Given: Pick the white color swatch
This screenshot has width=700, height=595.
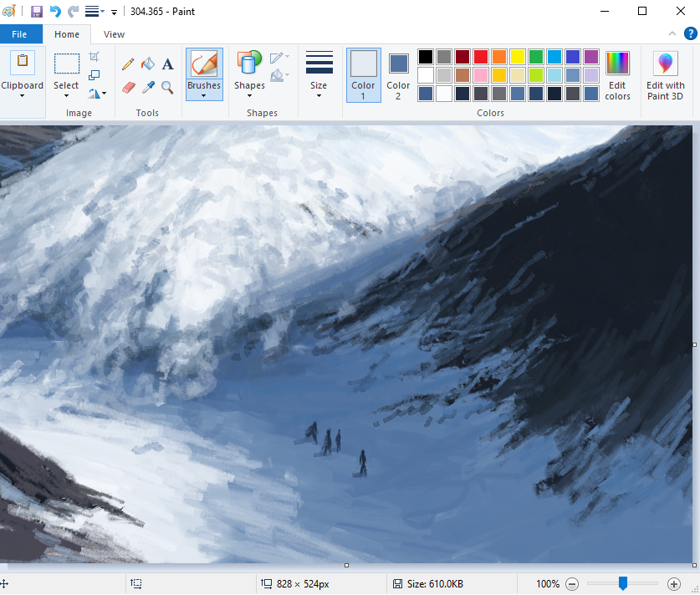Looking at the screenshot, I should point(426,75).
